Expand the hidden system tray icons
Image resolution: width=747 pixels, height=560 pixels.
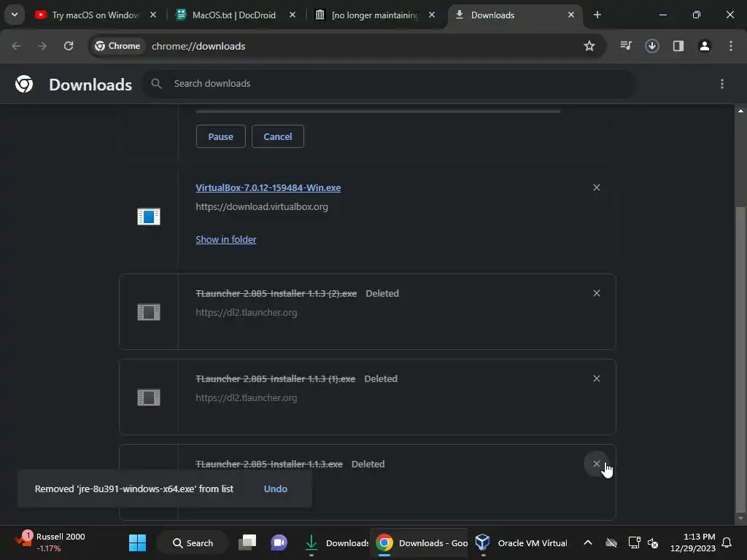(588, 542)
